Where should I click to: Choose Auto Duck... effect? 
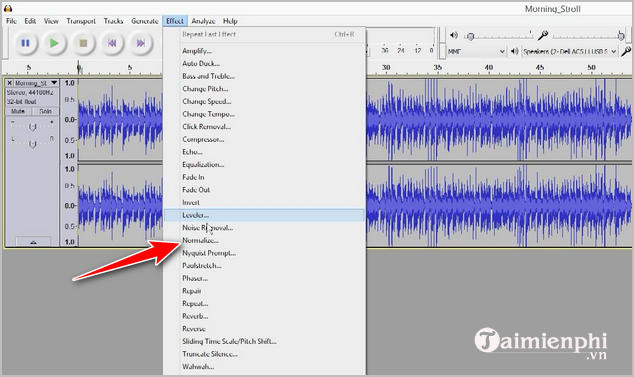tap(264, 64)
